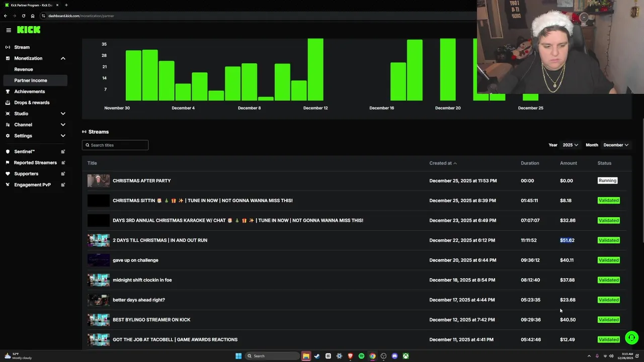The width and height of the screenshot is (644, 362).
Task: Open File Explorer from taskbar
Action: [306, 356]
